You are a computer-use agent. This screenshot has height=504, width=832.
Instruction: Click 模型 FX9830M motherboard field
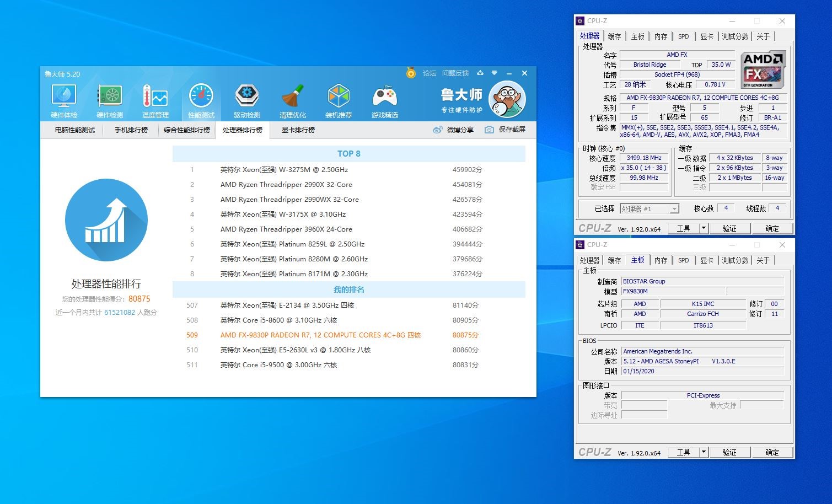673,291
